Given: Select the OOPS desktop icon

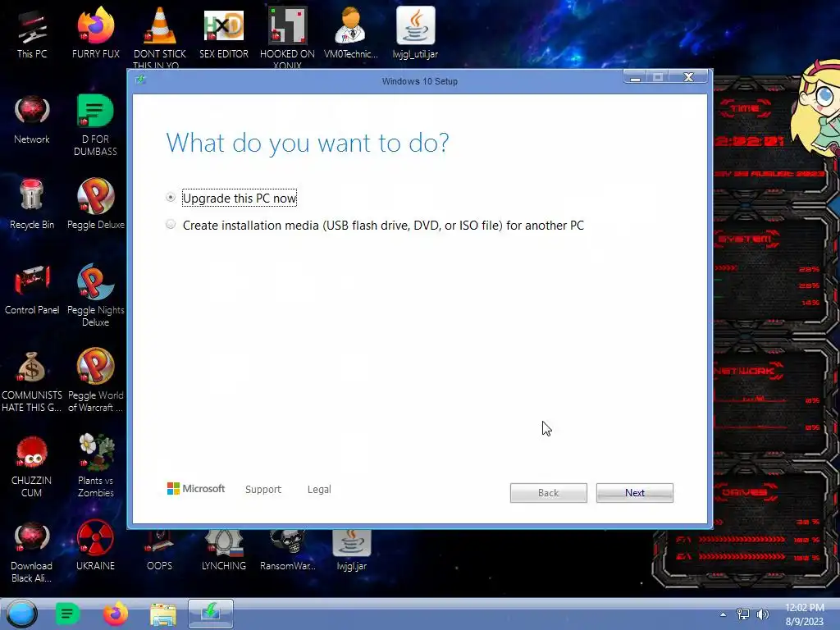Looking at the screenshot, I should (x=160, y=552).
